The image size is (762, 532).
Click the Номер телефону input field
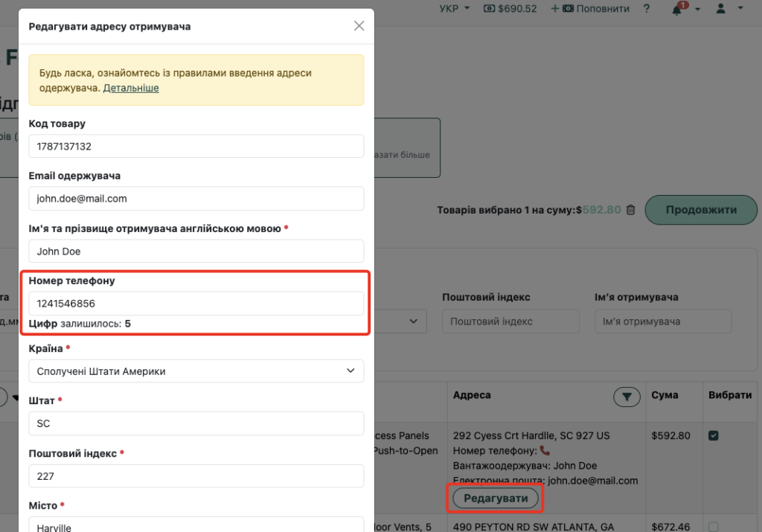[x=196, y=304]
